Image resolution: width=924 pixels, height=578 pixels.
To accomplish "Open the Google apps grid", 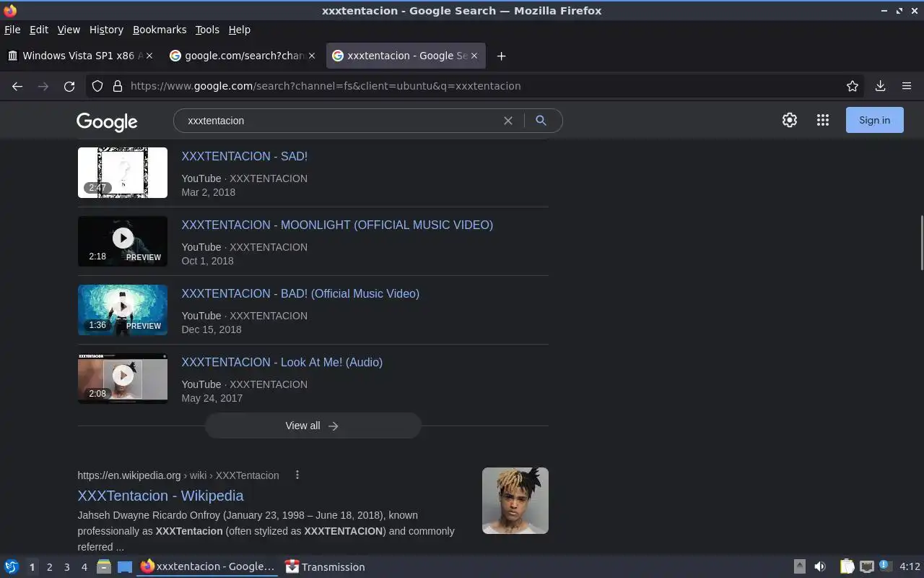I will [823, 121].
